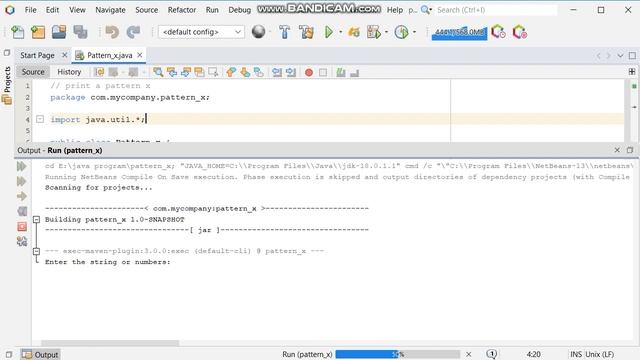
Task: Click the profiler icon with the target badge
Action: click(x=520, y=32)
